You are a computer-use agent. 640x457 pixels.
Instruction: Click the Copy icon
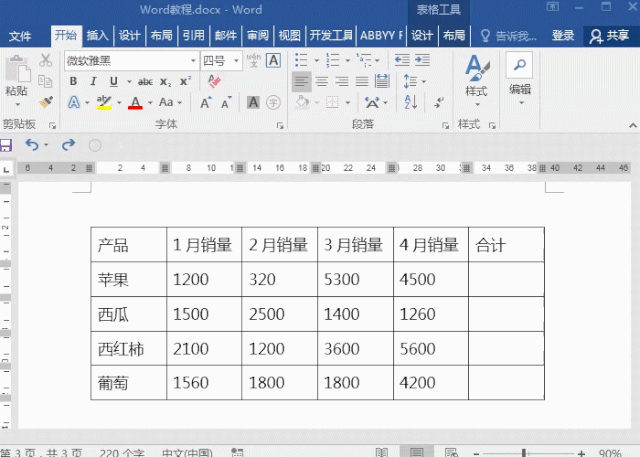click(x=45, y=81)
